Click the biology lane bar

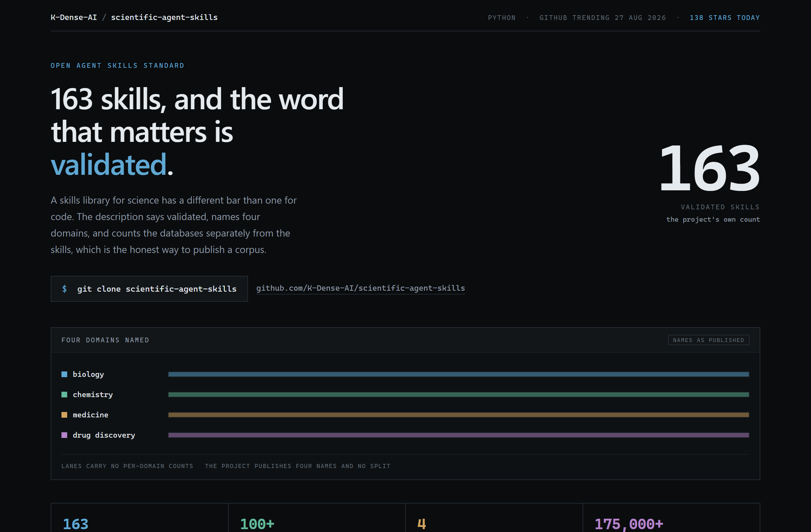pyautogui.click(x=459, y=374)
